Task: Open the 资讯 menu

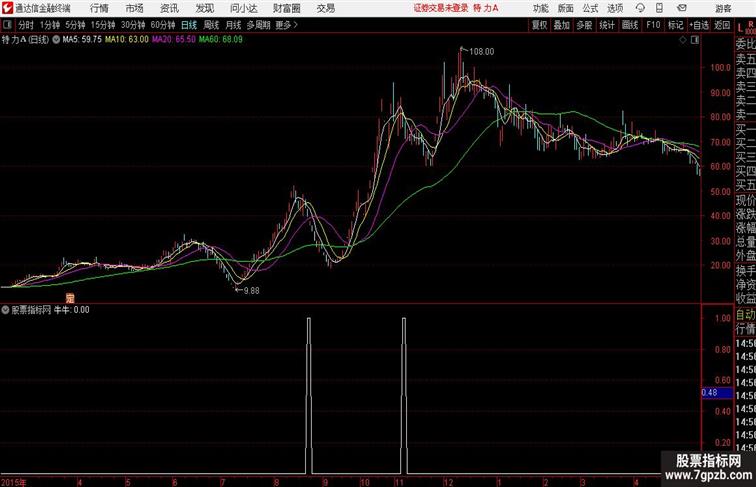Action: 169,8
